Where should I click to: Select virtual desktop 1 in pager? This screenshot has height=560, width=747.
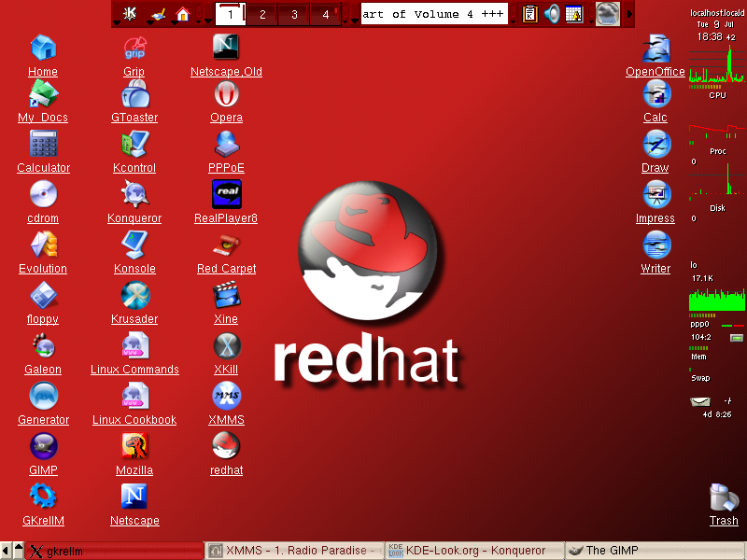(231, 14)
